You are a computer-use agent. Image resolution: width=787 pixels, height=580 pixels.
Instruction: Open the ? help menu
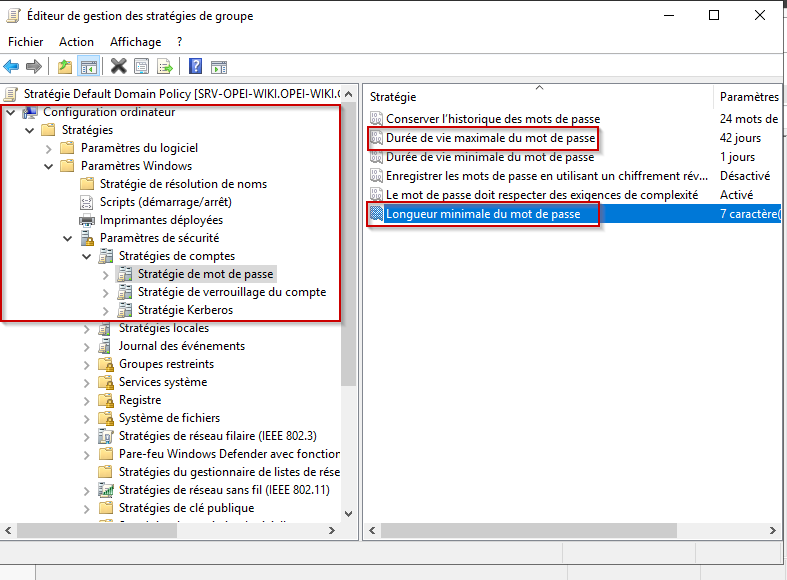[179, 42]
